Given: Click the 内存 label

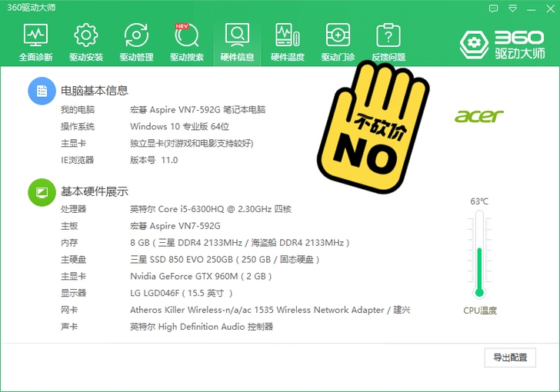Looking at the screenshot, I should [x=69, y=243].
